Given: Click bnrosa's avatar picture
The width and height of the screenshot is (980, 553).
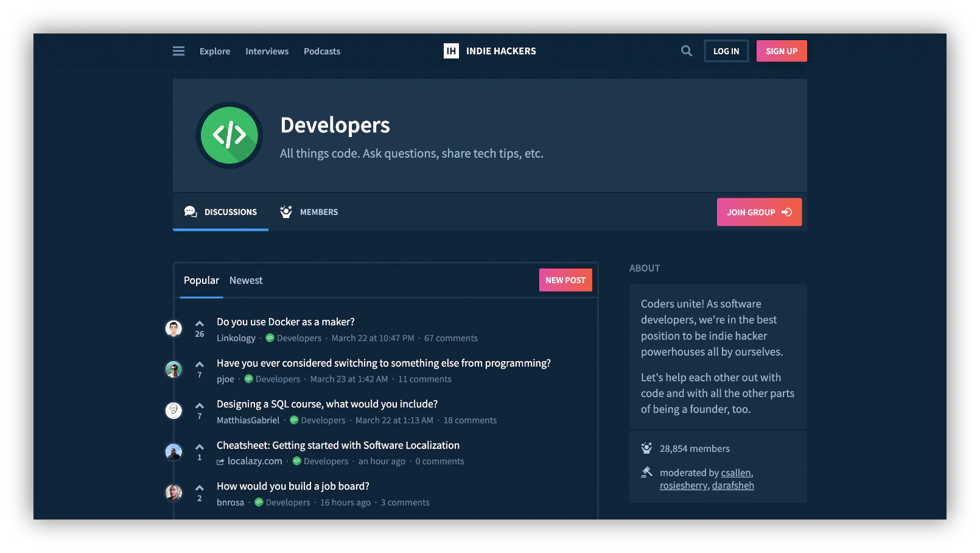Looking at the screenshot, I should pyautogui.click(x=174, y=493).
